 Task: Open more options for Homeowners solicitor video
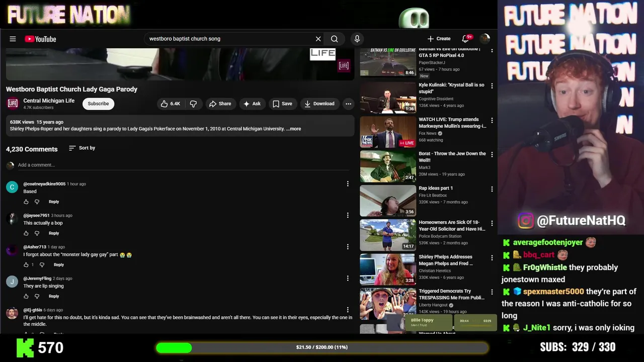pyautogui.click(x=492, y=223)
